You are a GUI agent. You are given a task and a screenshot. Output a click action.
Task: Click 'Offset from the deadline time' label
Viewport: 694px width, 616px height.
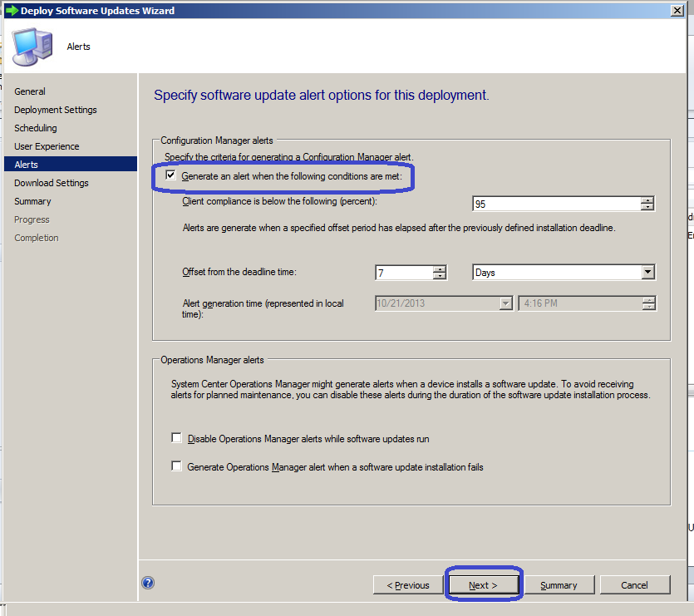click(239, 272)
